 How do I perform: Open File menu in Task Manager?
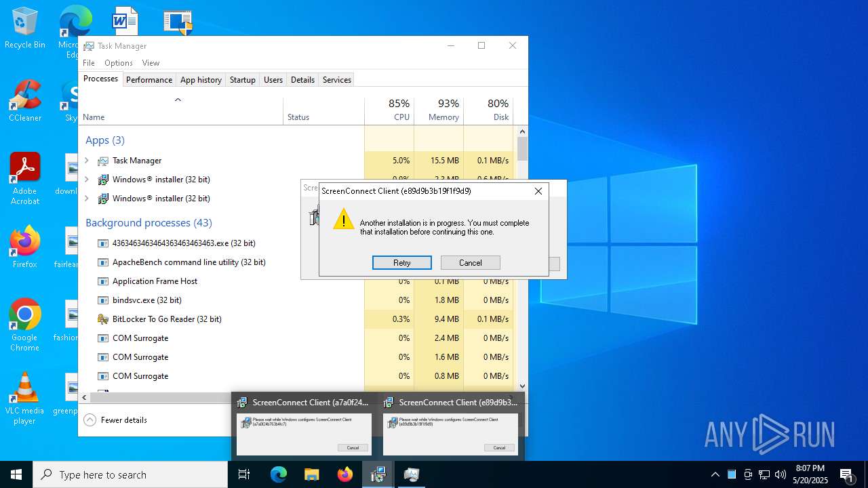(x=89, y=63)
